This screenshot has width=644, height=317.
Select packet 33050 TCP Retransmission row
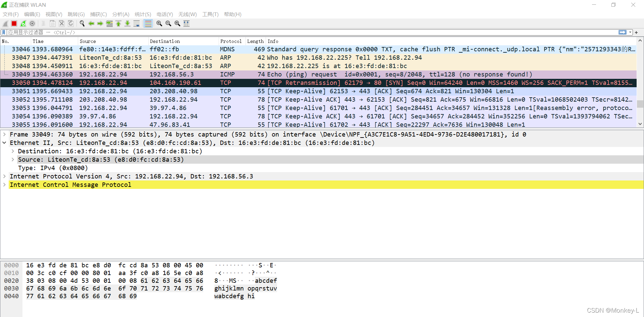[319, 83]
